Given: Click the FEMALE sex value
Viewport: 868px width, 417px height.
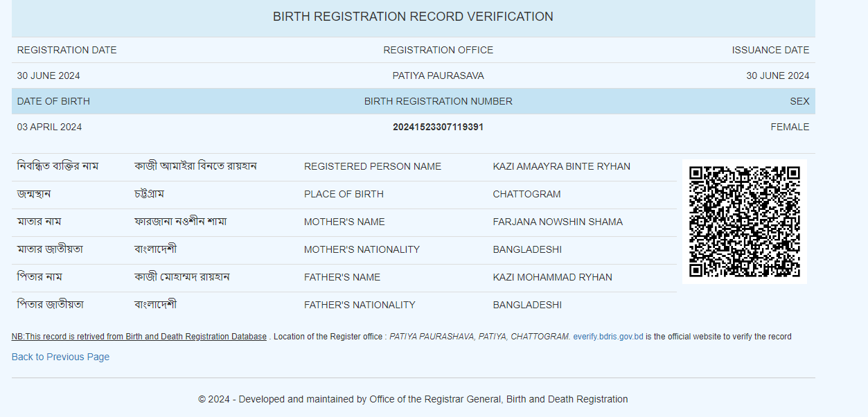Looking at the screenshot, I should (790, 127).
